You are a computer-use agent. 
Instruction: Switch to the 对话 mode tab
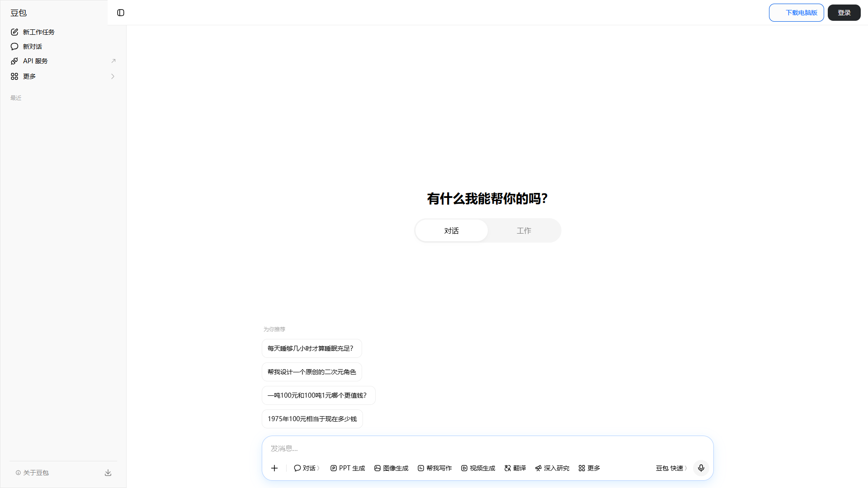[x=452, y=230]
